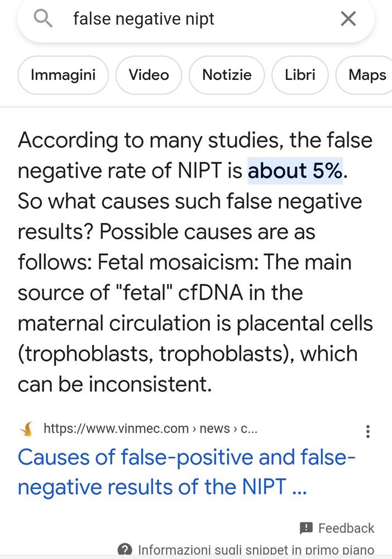The image size is (392, 559).
Task: Click the 'news' segment in the result breadcrumb
Action: [x=215, y=429]
